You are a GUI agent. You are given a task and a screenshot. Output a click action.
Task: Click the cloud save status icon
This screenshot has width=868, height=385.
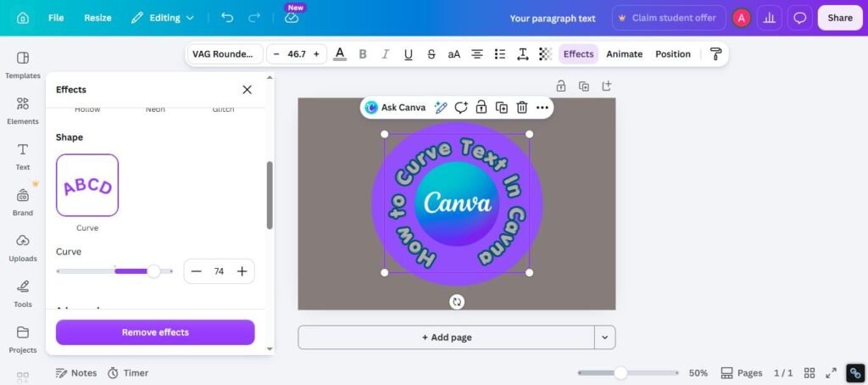coord(292,19)
